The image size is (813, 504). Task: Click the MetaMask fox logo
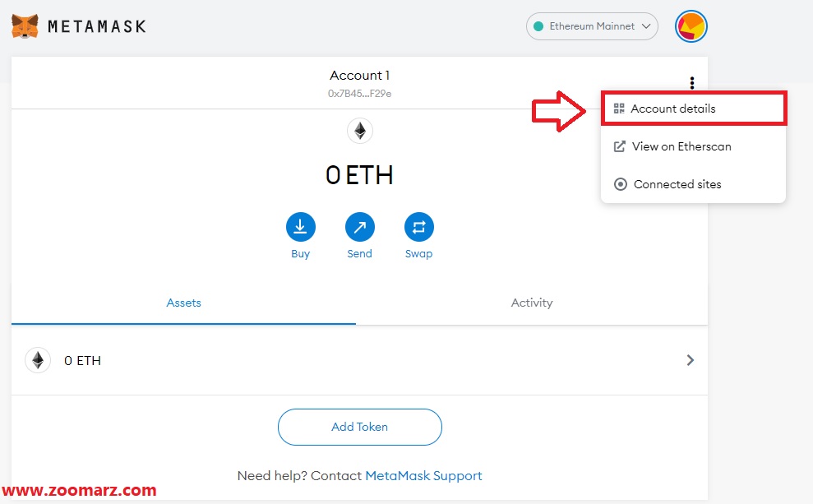pos(25,26)
